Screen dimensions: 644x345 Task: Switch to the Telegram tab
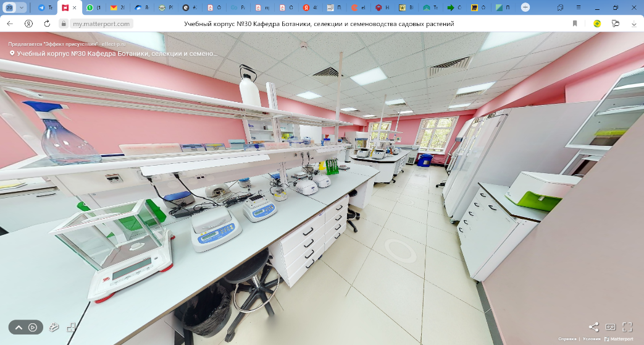pyautogui.click(x=44, y=7)
